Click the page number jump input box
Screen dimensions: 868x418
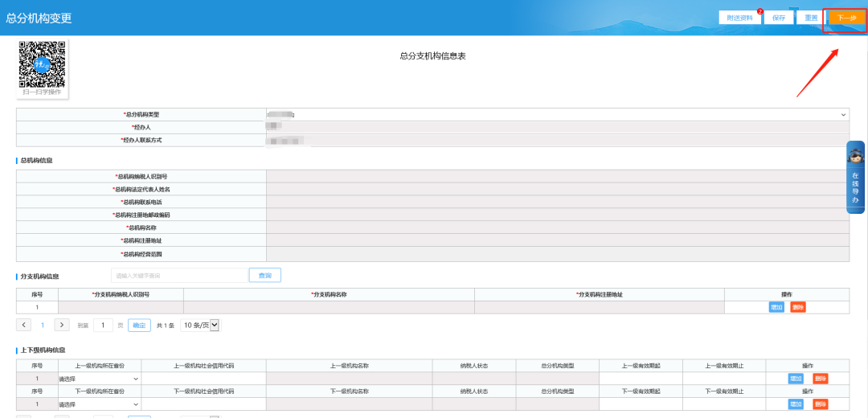point(103,325)
